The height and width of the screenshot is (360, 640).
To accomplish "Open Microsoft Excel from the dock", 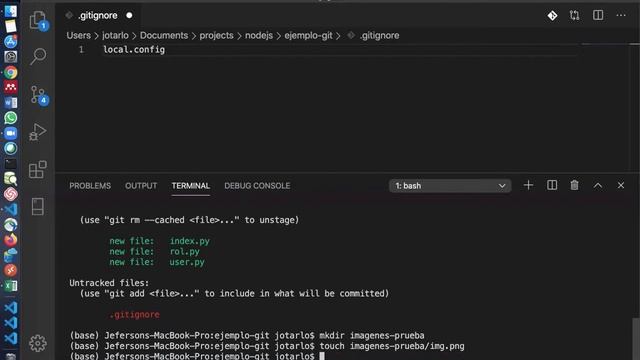I will pos(11,286).
